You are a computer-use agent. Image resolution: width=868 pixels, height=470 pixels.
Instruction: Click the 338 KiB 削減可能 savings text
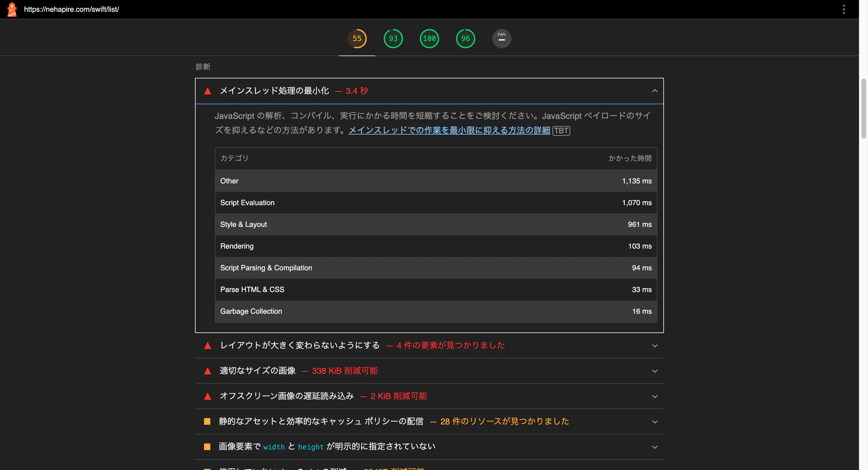tap(344, 371)
